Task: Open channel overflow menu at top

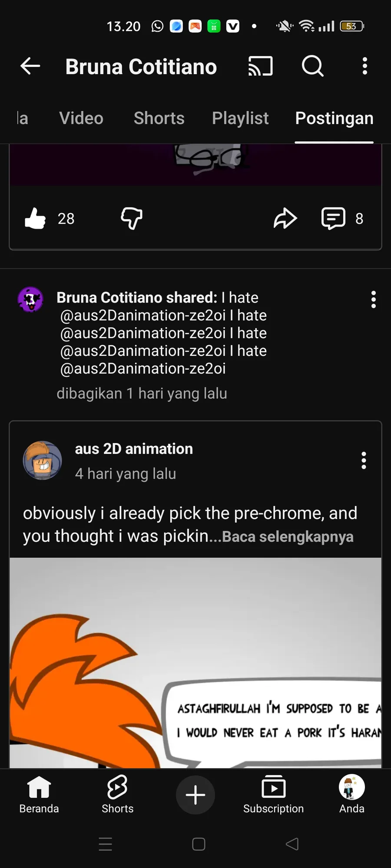Action: coord(365,66)
